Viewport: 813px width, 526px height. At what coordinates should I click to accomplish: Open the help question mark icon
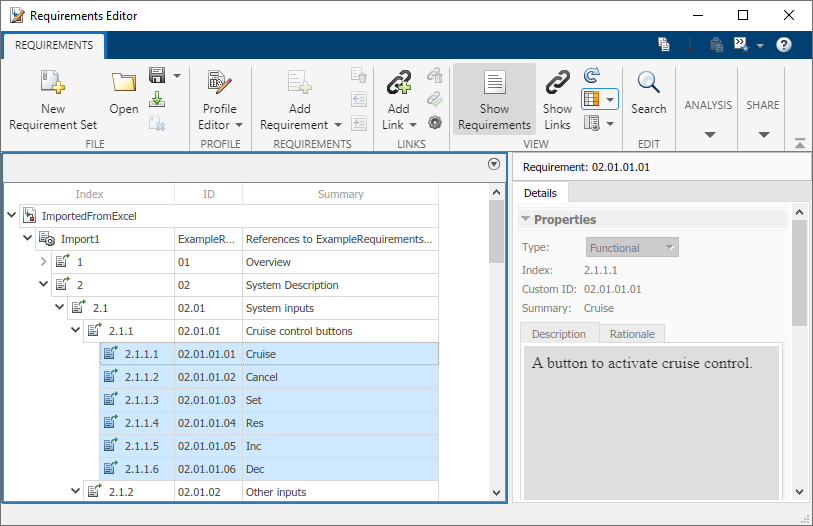click(783, 45)
